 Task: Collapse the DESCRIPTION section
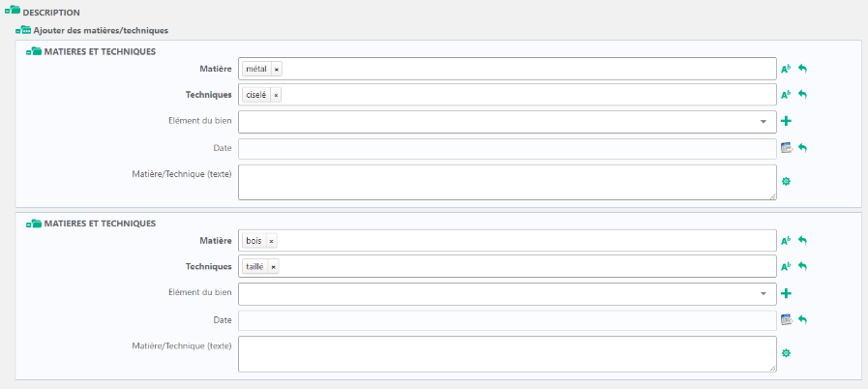tap(13, 12)
